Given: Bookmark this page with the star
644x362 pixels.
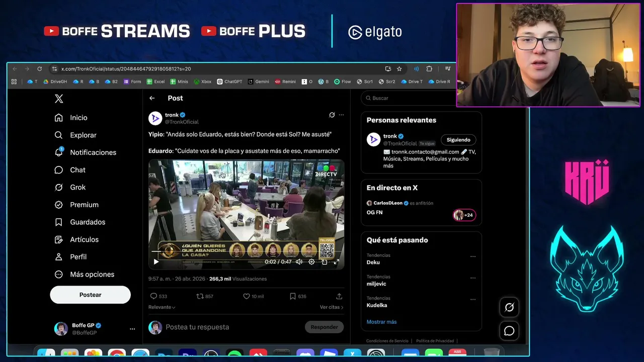Looking at the screenshot, I should [399, 69].
